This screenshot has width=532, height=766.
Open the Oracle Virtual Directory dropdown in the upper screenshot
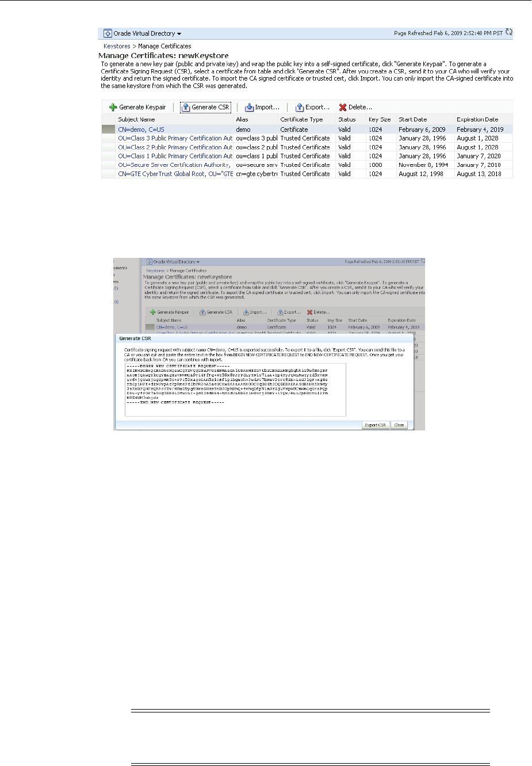179,34
